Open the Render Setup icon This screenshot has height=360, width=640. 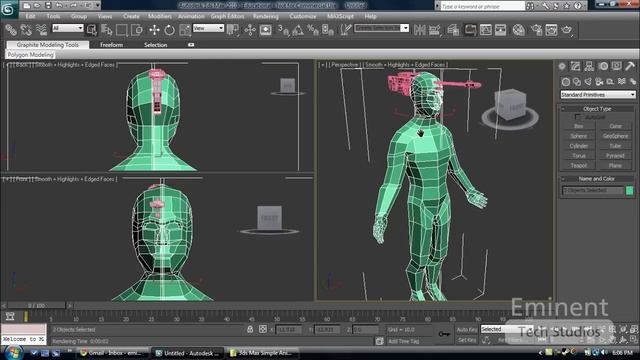536,30
